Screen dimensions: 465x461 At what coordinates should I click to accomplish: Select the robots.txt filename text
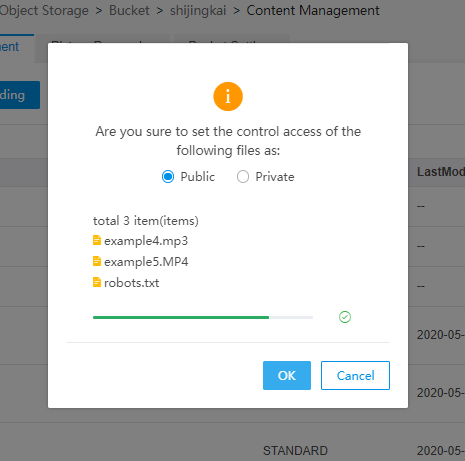coord(132,283)
